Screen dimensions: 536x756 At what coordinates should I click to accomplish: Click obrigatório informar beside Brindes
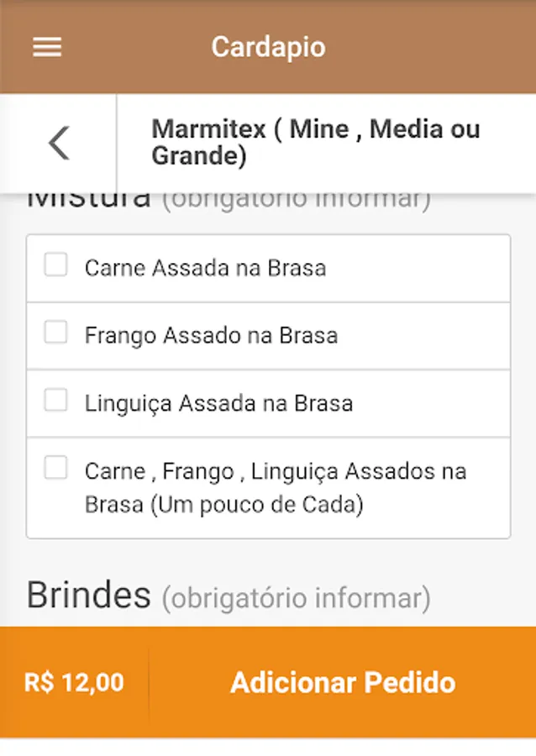pos(296,599)
